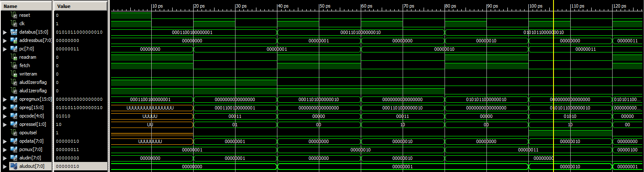The image size is (644, 172).
Task: Click the opoutsel signal icon
Action: 15,133
